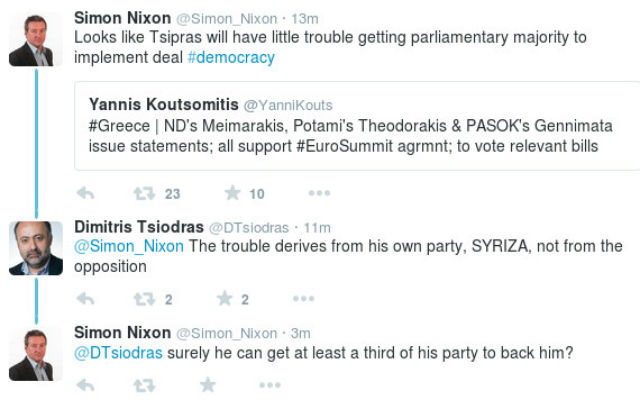This screenshot has width=640, height=400.
Task: Retweet Dimitris Tsiodras's SYRIZA tweet
Action: coord(145,298)
